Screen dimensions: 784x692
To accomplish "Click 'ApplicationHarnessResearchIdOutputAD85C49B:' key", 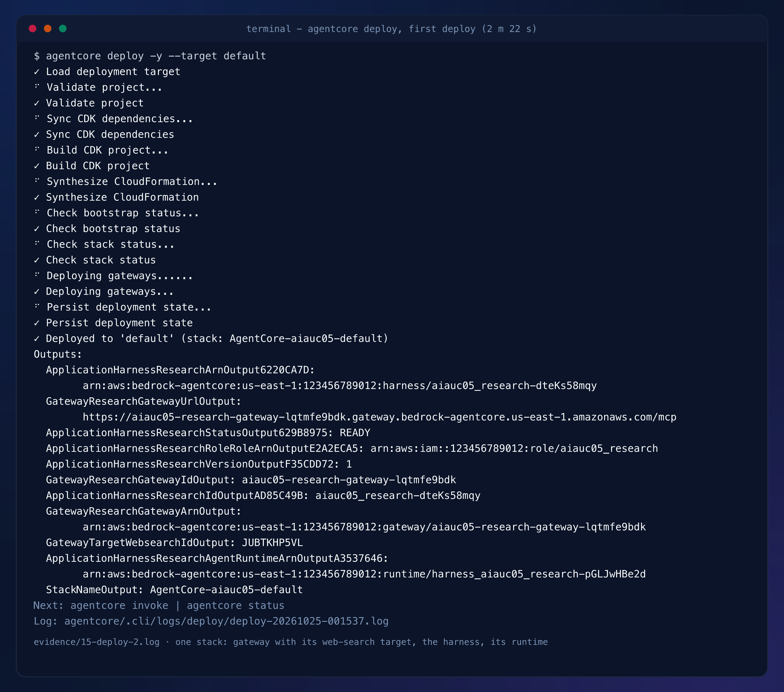I will [x=177, y=496].
